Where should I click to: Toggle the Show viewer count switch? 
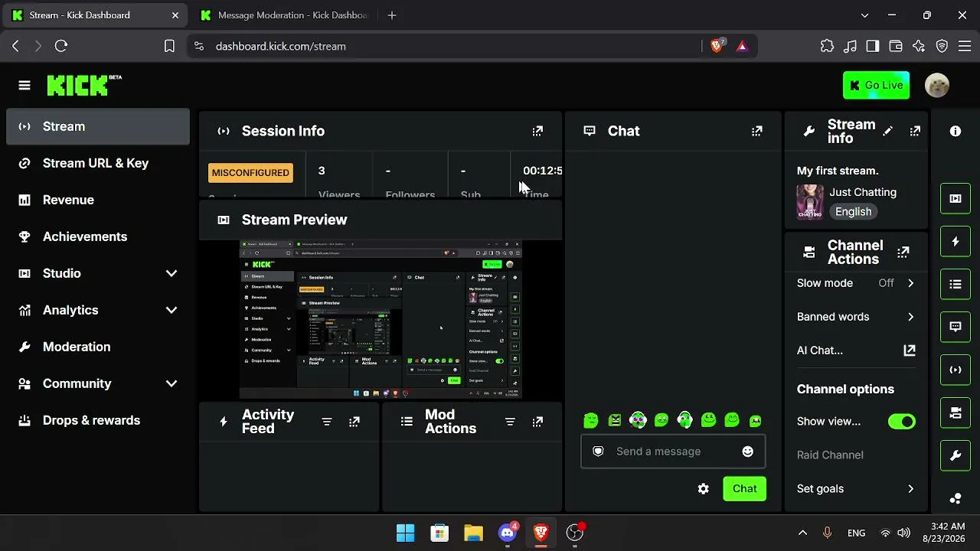(902, 422)
